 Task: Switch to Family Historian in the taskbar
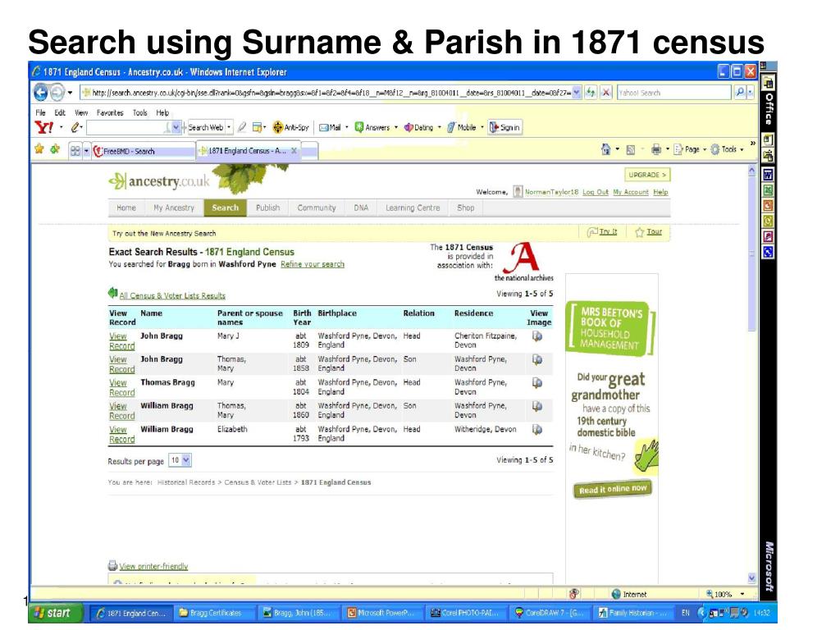click(634, 613)
